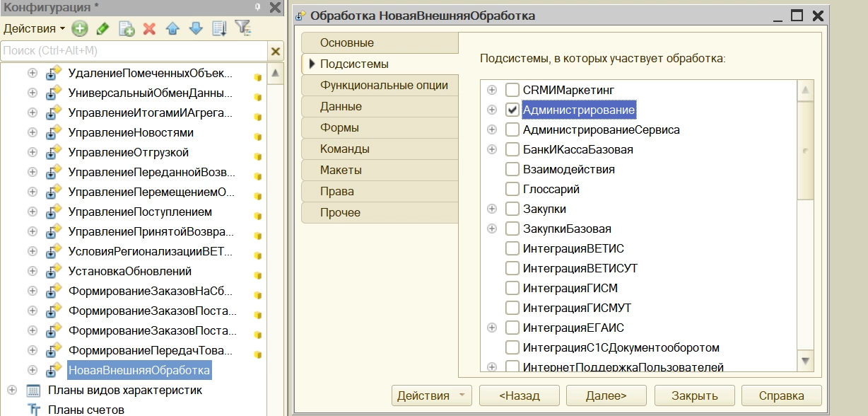Open the Команды tab
The width and height of the screenshot is (868, 416).
click(345, 149)
